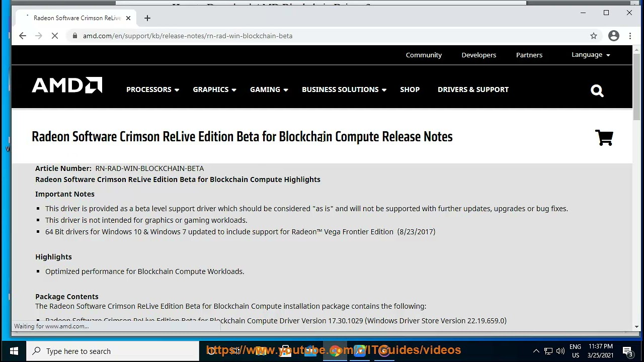Click the page title 'Radeon Software Crimson ReLive Edition Beta'
The height and width of the screenshot is (362, 644).
pos(242,137)
